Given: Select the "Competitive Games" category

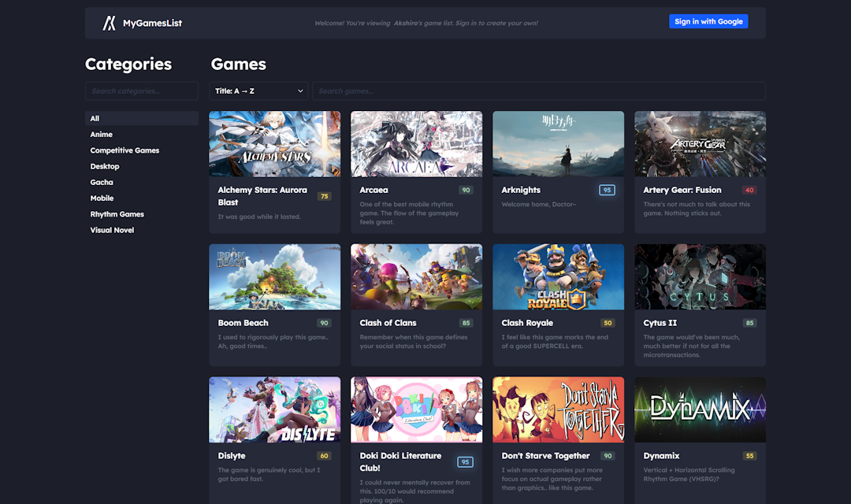Looking at the screenshot, I should pyautogui.click(x=124, y=150).
